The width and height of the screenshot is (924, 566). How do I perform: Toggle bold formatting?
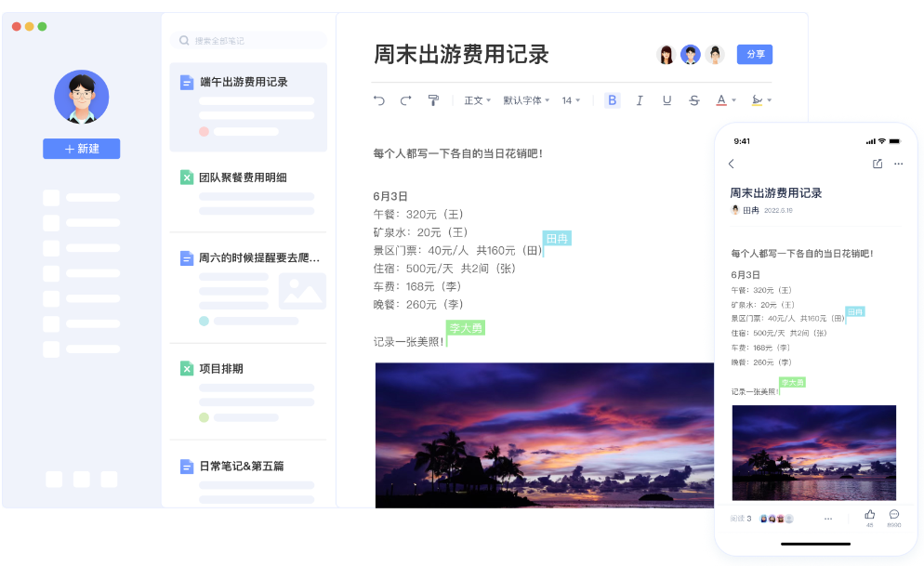(x=613, y=100)
